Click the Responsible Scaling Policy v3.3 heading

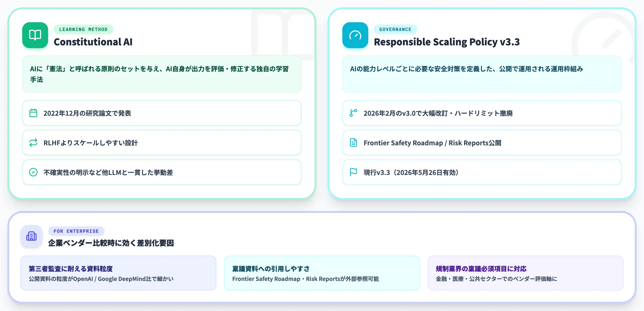(x=447, y=42)
